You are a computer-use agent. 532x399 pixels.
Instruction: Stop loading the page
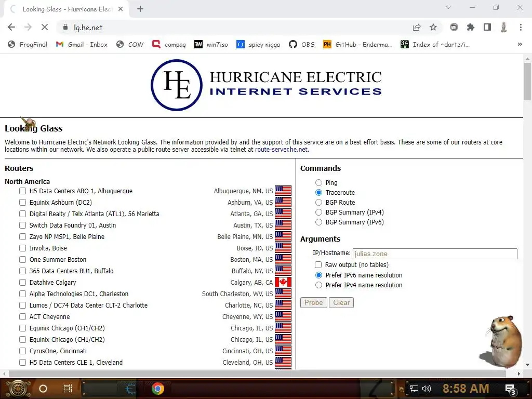point(45,28)
